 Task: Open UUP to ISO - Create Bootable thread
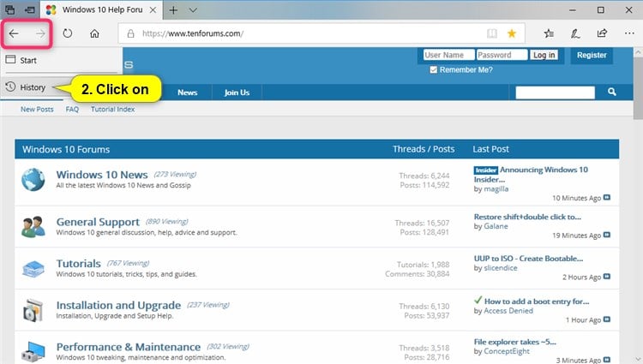pyautogui.click(x=528, y=259)
